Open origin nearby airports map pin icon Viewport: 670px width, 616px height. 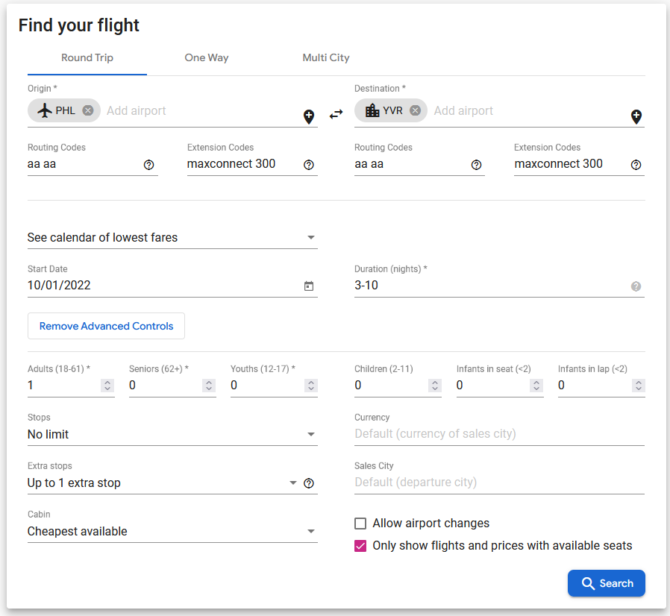[x=309, y=116]
